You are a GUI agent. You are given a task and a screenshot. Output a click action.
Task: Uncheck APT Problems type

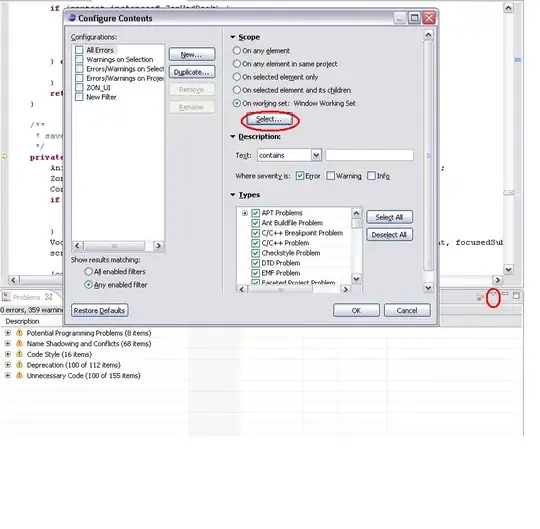[255, 213]
